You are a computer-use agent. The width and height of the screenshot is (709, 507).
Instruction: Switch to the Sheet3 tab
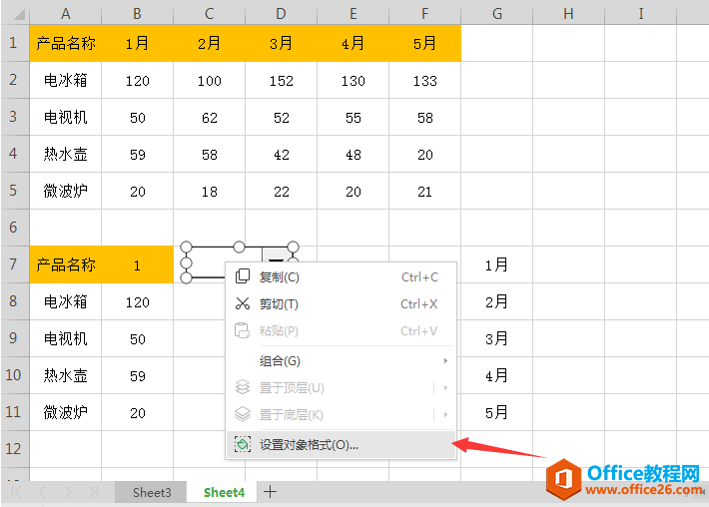[152, 492]
